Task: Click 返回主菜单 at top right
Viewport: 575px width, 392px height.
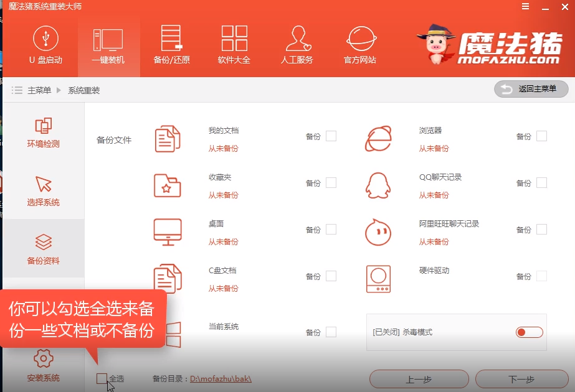Action: (533, 89)
